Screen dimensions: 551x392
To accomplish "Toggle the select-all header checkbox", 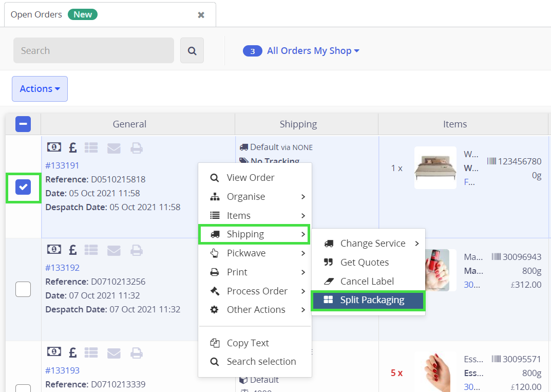I will pos(23,124).
